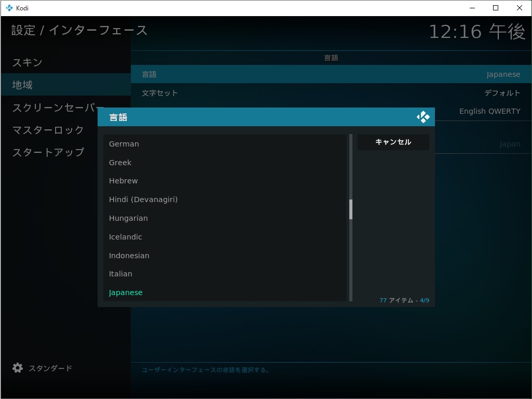Open the 言語 language selector row
532x399 pixels.
click(331, 74)
